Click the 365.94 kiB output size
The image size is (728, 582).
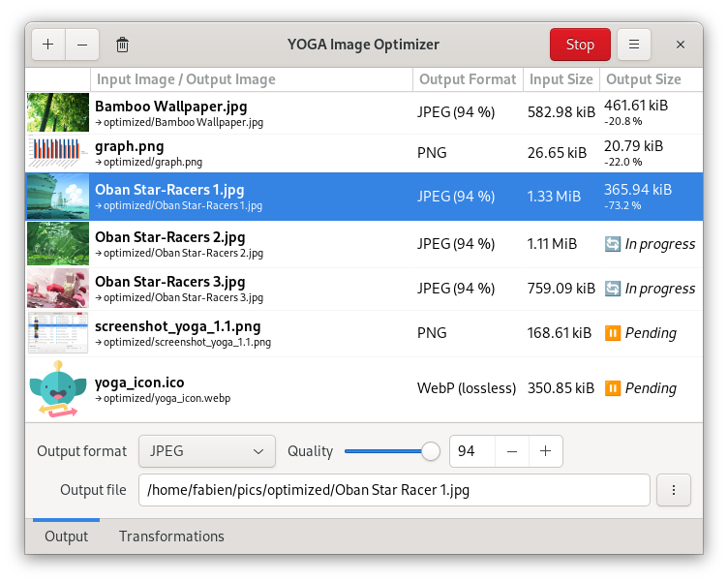point(638,190)
